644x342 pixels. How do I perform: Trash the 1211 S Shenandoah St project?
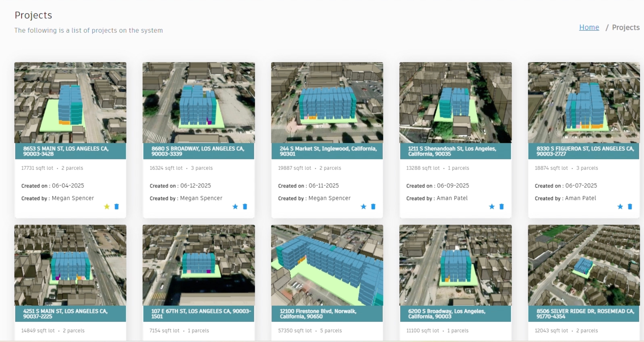click(x=501, y=207)
